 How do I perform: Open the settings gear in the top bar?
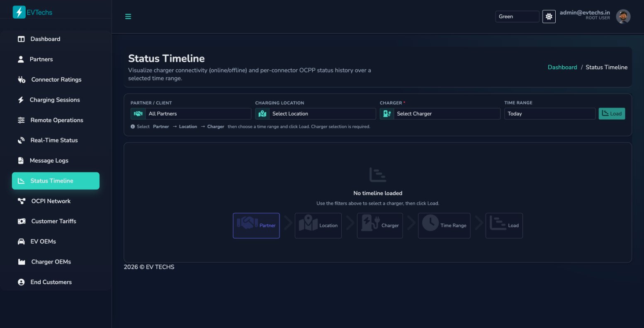click(548, 16)
